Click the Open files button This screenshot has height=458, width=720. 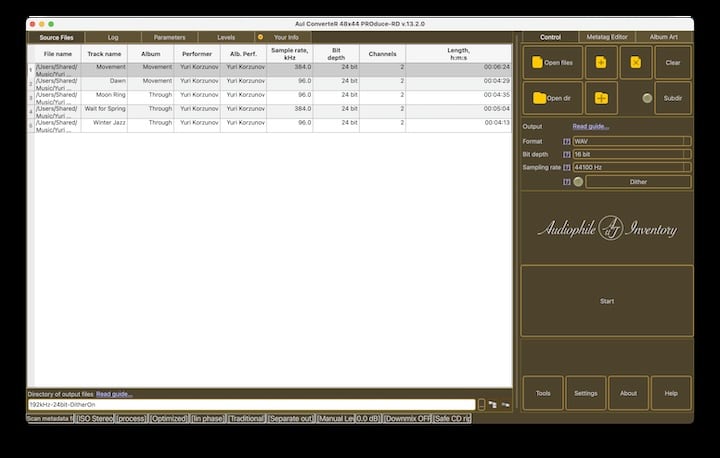[552, 62]
